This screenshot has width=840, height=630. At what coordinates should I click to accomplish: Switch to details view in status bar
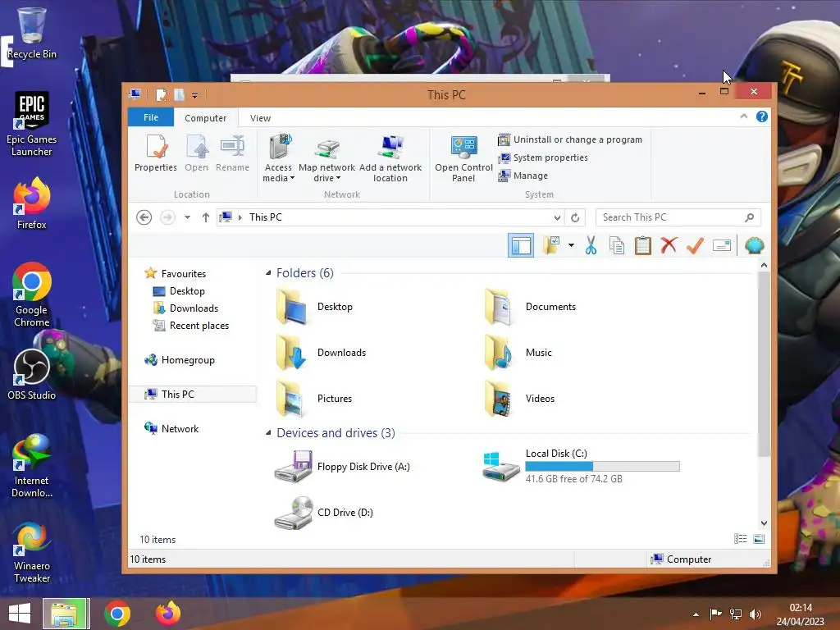740,539
